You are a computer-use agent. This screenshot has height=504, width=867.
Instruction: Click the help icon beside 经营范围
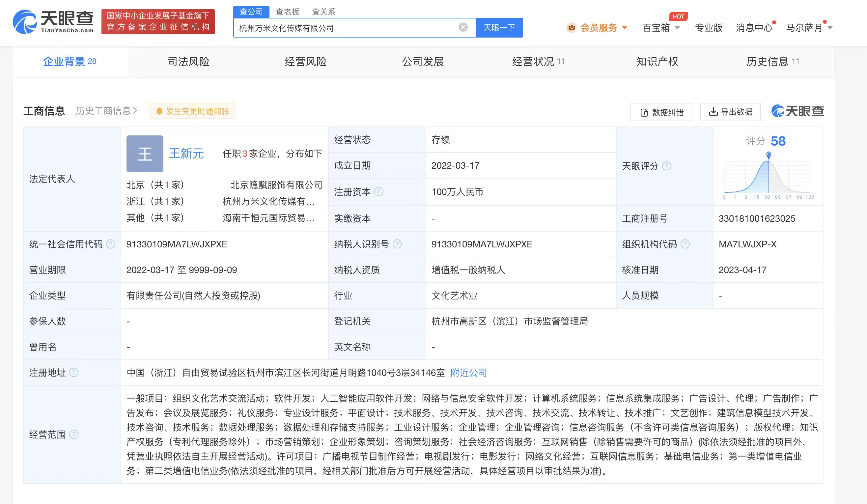point(74,434)
